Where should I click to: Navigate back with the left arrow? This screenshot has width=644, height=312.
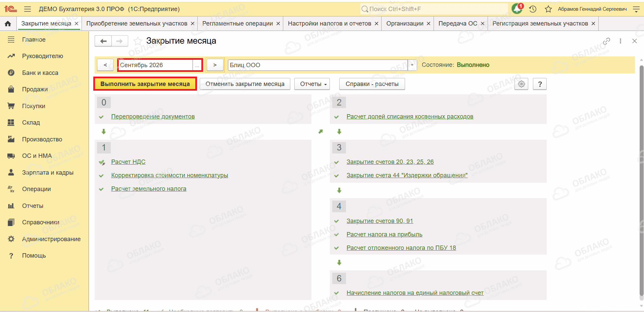tap(103, 41)
